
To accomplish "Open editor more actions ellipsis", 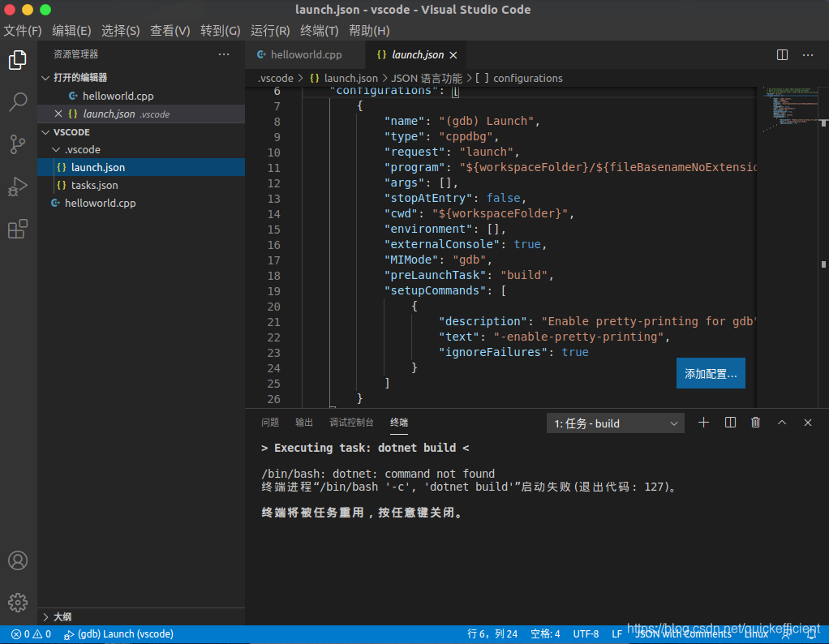I will point(808,54).
